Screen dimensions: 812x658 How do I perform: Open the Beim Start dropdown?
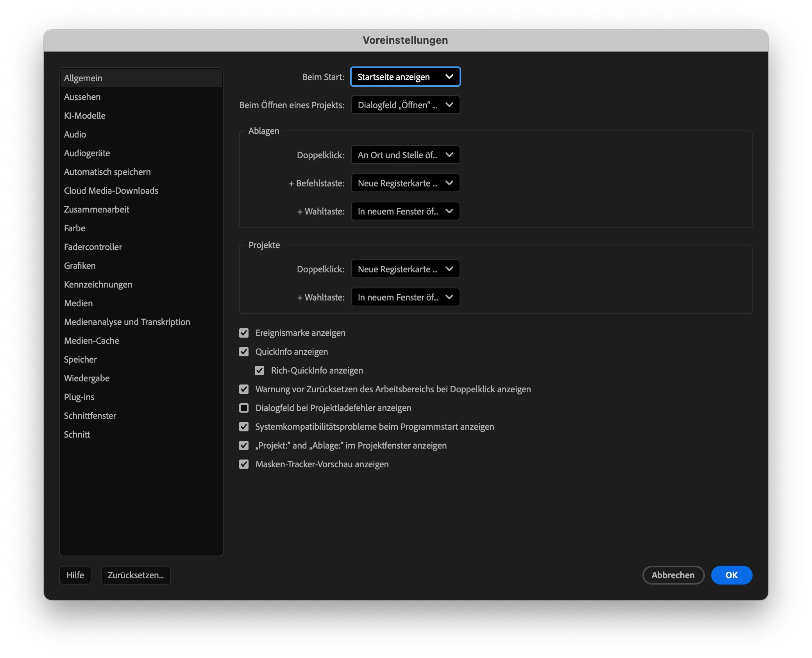(405, 77)
